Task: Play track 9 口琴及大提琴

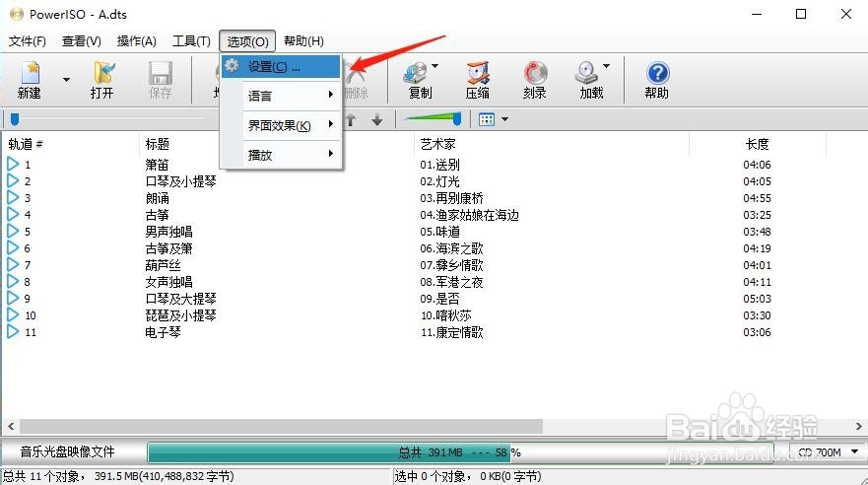Action: 13,298
